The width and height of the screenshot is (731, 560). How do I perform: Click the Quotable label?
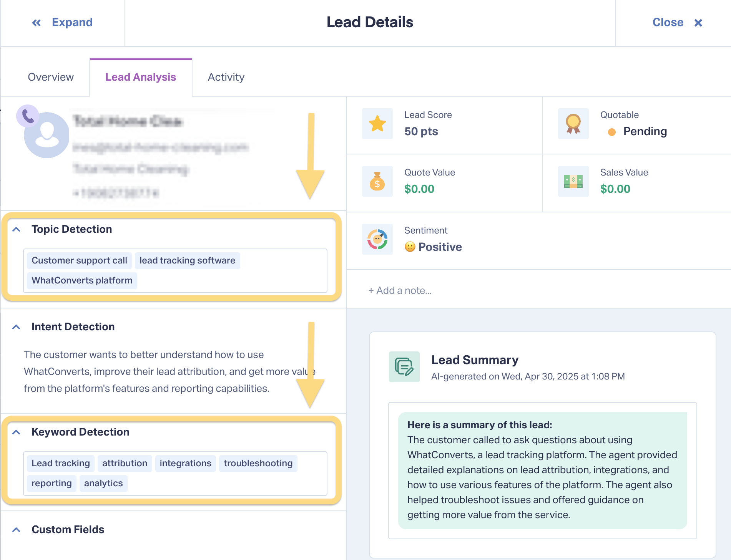tap(620, 115)
